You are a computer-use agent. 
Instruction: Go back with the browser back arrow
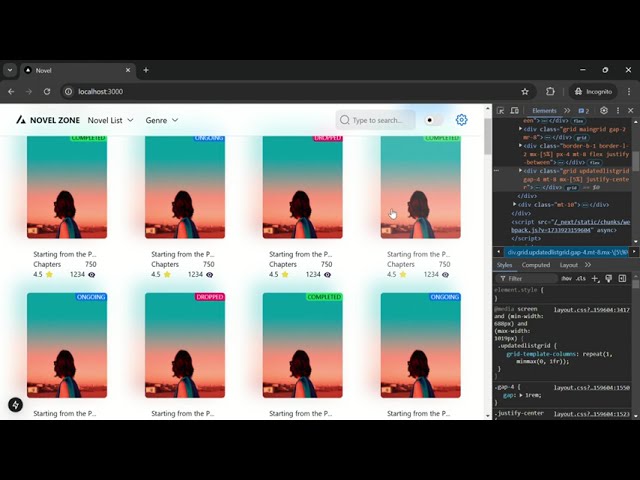coord(11,91)
